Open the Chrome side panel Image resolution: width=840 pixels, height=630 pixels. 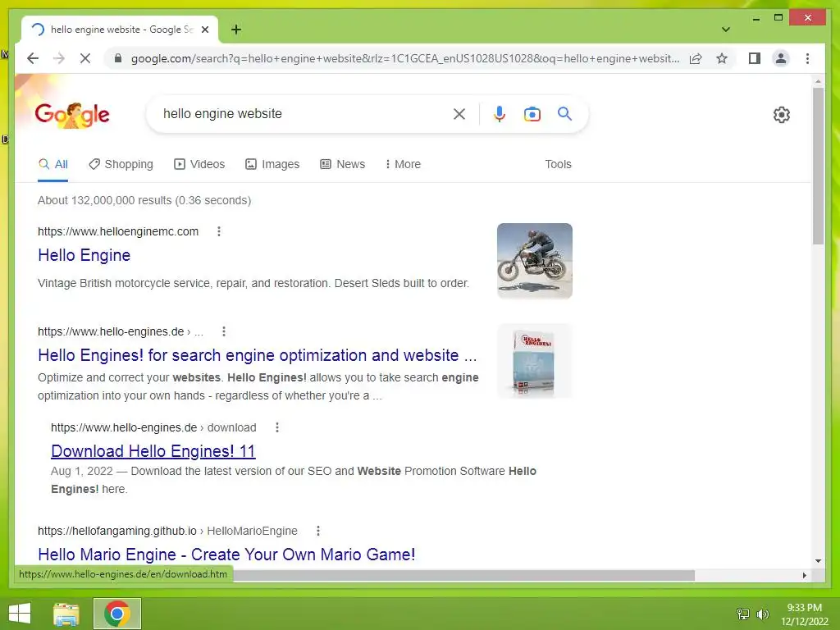tap(755, 58)
